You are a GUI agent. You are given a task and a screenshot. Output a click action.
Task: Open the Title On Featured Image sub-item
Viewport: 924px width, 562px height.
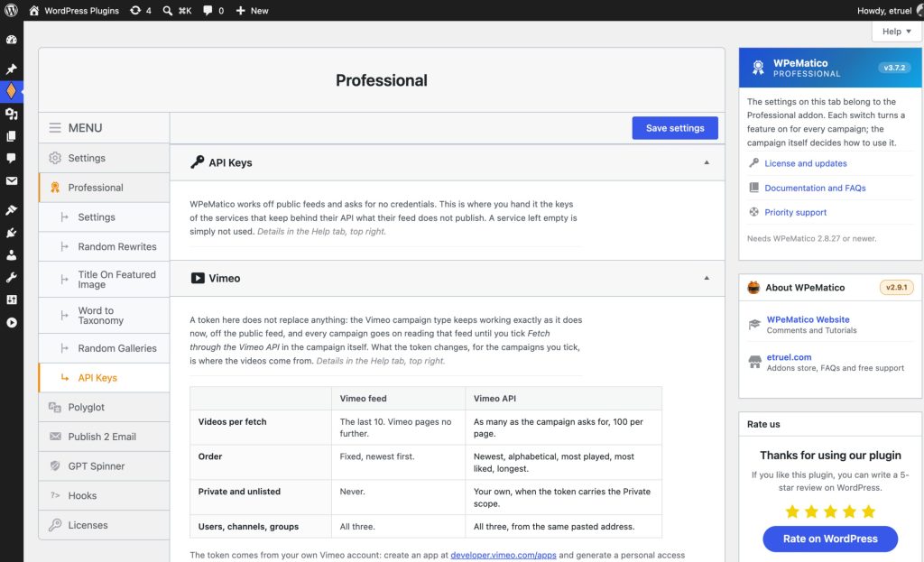pyautogui.click(x=105, y=280)
